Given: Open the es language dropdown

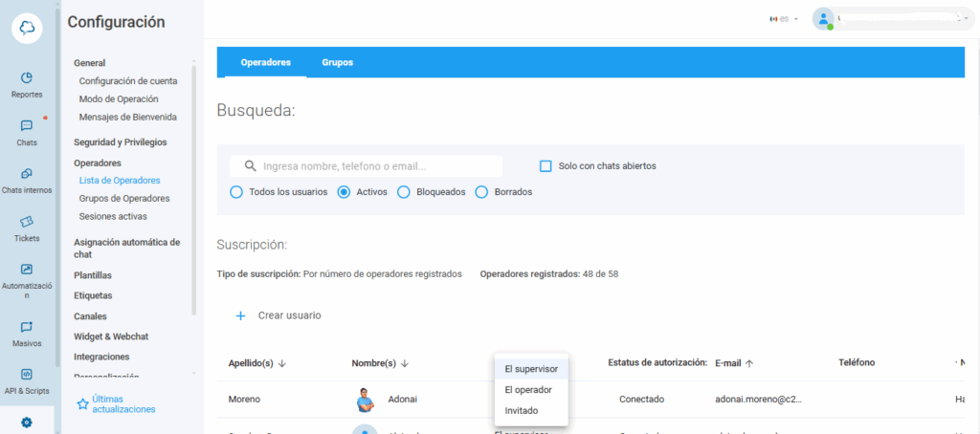Looking at the screenshot, I should point(784,19).
